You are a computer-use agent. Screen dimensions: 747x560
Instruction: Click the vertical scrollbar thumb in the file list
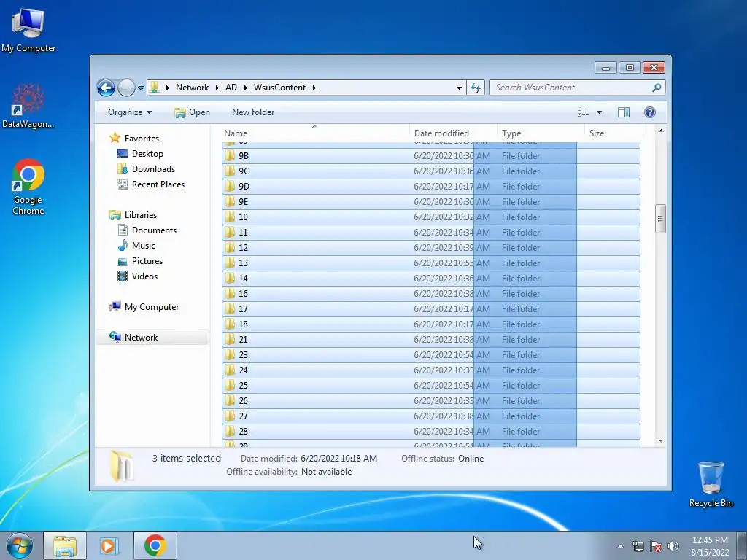click(x=660, y=219)
